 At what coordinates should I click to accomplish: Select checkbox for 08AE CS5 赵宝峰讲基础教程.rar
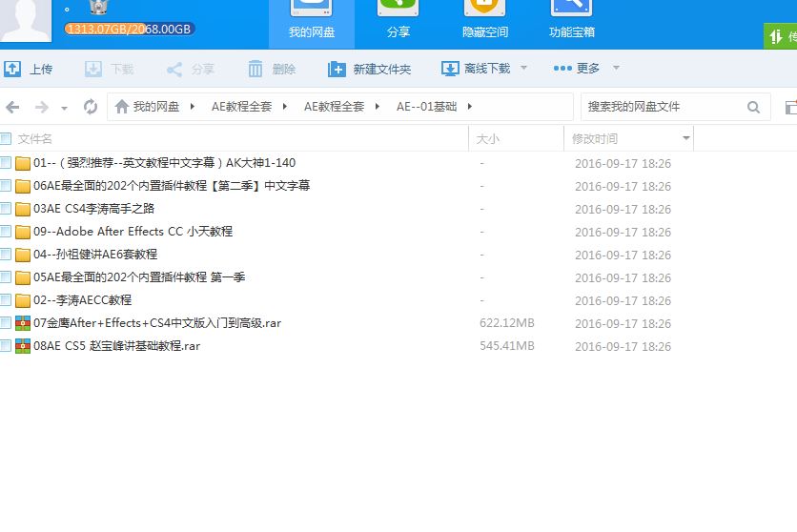[x=7, y=346]
